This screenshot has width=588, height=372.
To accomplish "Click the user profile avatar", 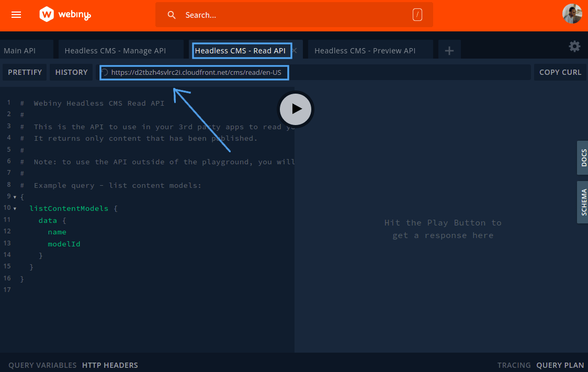I will (x=572, y=14).
